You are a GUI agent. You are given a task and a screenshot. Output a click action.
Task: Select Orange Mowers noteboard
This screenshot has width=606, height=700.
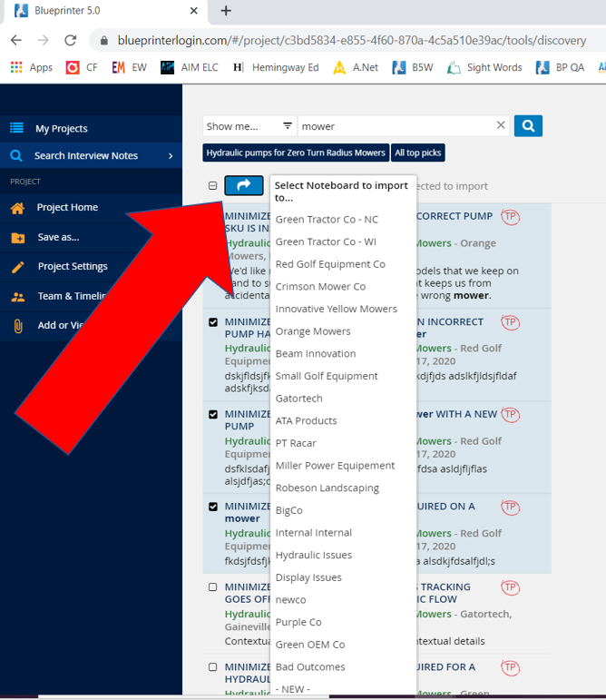pyautogui.click(x=313, y=331)
